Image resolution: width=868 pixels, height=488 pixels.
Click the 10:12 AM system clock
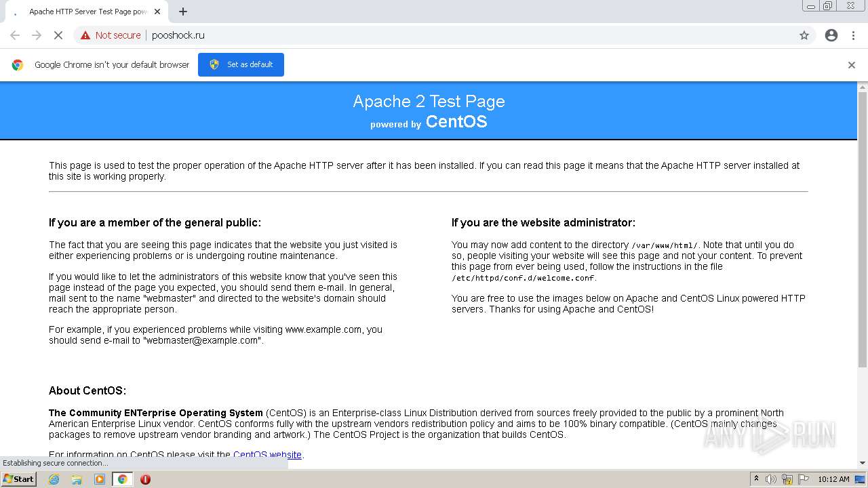pos(833,479)
